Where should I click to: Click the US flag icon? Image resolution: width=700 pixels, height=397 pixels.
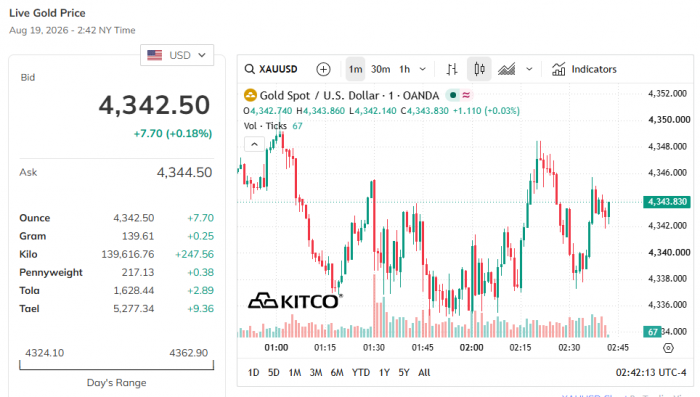coord(154,55)
